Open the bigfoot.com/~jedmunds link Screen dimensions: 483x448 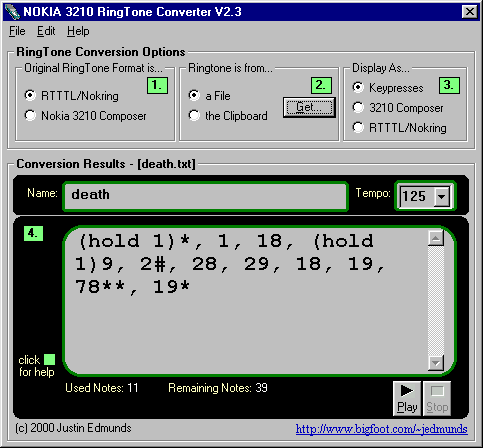click(x=381, y=429)
